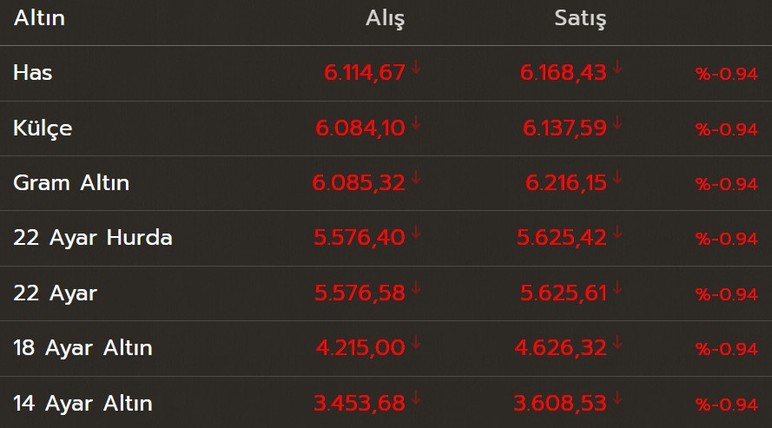Select the Satış column header

pyautogui.click(x=580, y=19)
